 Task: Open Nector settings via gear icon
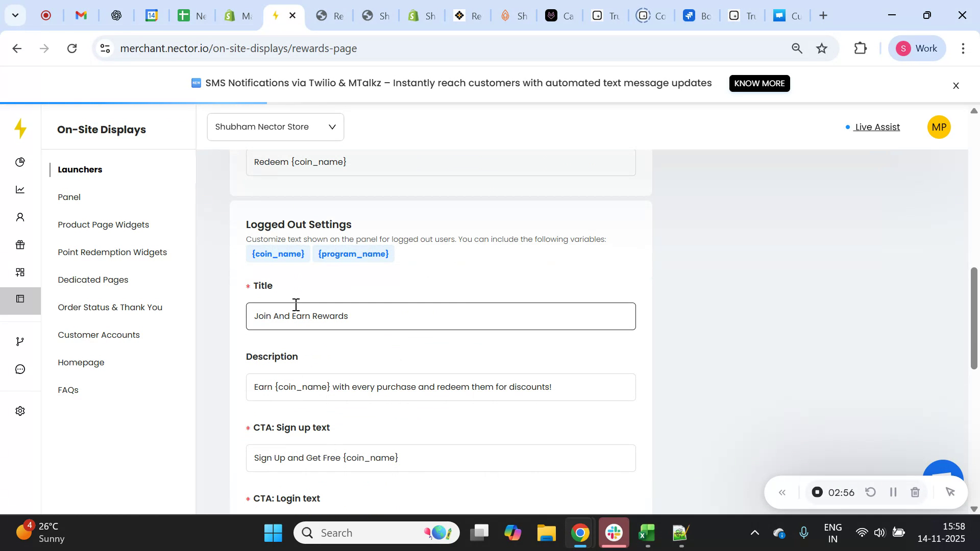pos(20,411)
